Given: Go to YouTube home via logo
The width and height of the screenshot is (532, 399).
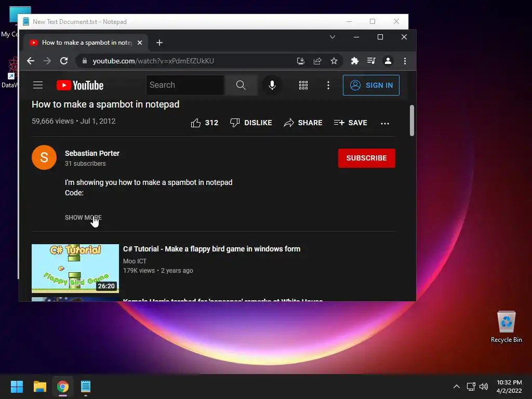Looking at the screenshot, I should (80, 85).
